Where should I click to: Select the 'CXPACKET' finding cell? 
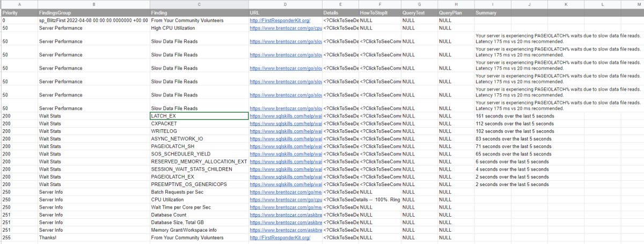tap(199, 123)
